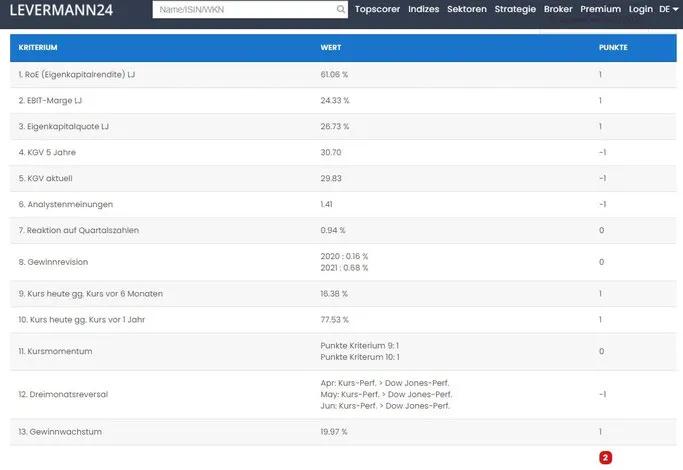
Task: Expand the DE language dropdown
Action: coord(668,9)
